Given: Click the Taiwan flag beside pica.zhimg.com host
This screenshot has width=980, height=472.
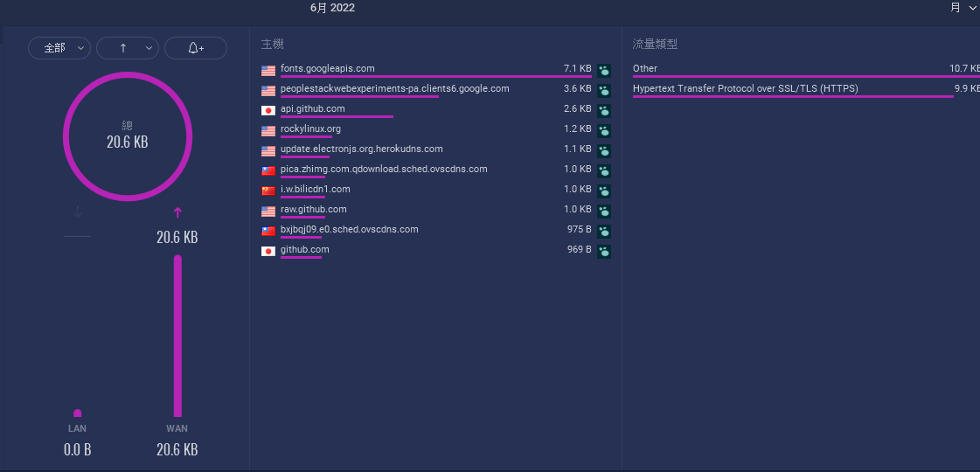Looking at the screenshot, I should pos(268,170).
